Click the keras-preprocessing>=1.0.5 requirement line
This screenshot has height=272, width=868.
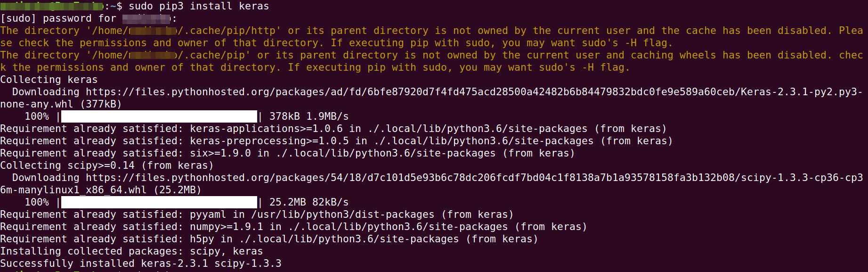tap(336, 141)
